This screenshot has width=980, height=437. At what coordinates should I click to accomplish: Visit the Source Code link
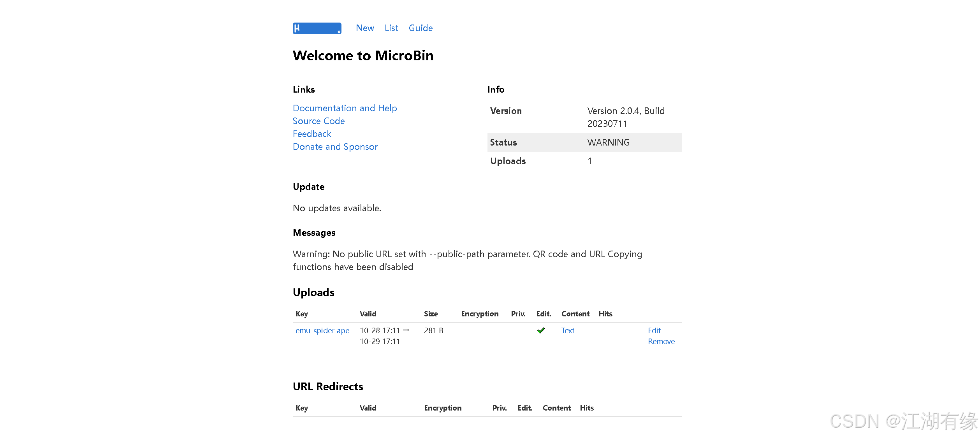[x=318, y=121]
